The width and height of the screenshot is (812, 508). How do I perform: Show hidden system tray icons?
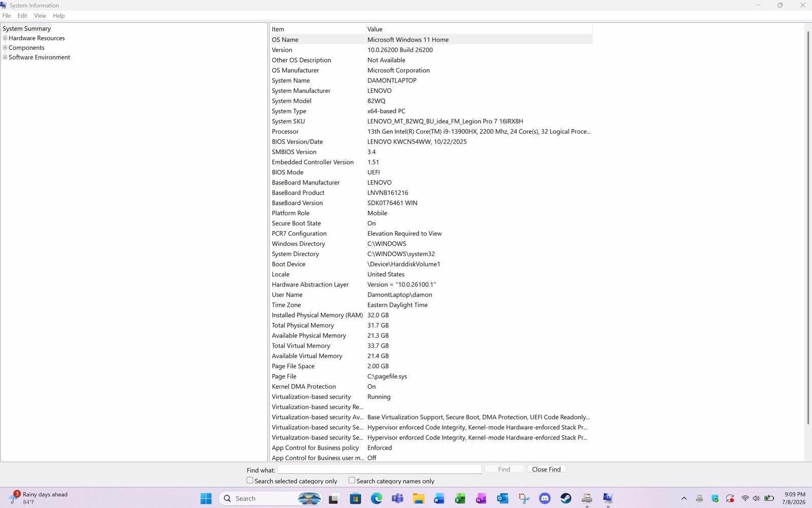[684, 498]
